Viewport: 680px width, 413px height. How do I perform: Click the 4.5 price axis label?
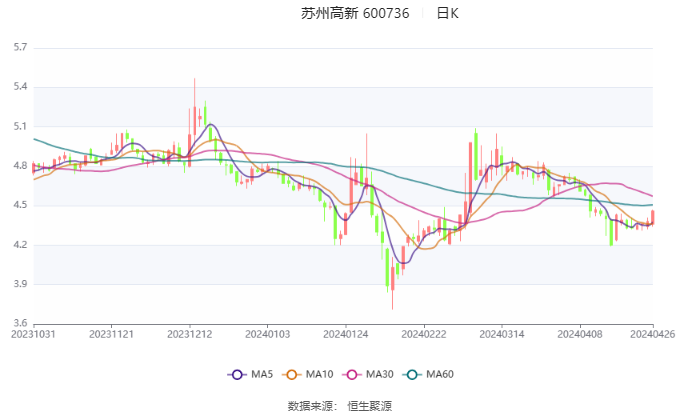pyautogui.click(x=20, y=205)
